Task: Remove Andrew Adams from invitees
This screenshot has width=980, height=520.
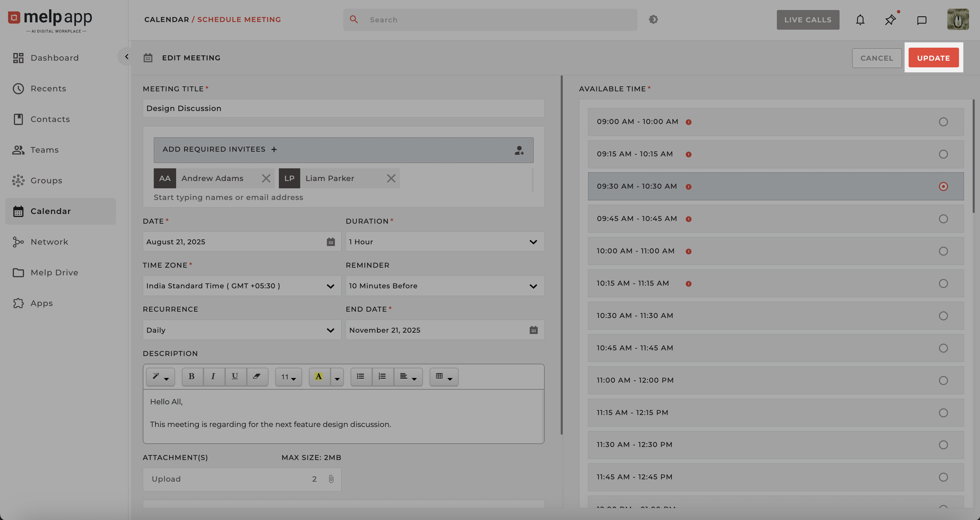Action: [x=266, y=178]
